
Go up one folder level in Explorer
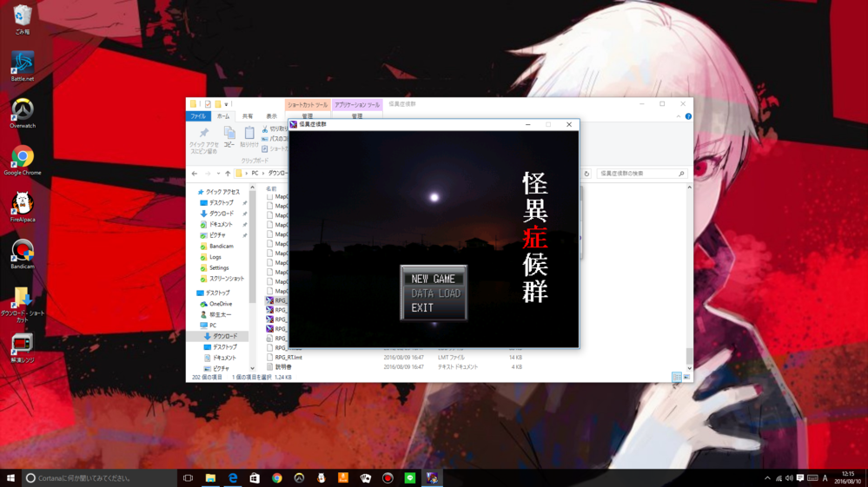(x=228, y=174)
